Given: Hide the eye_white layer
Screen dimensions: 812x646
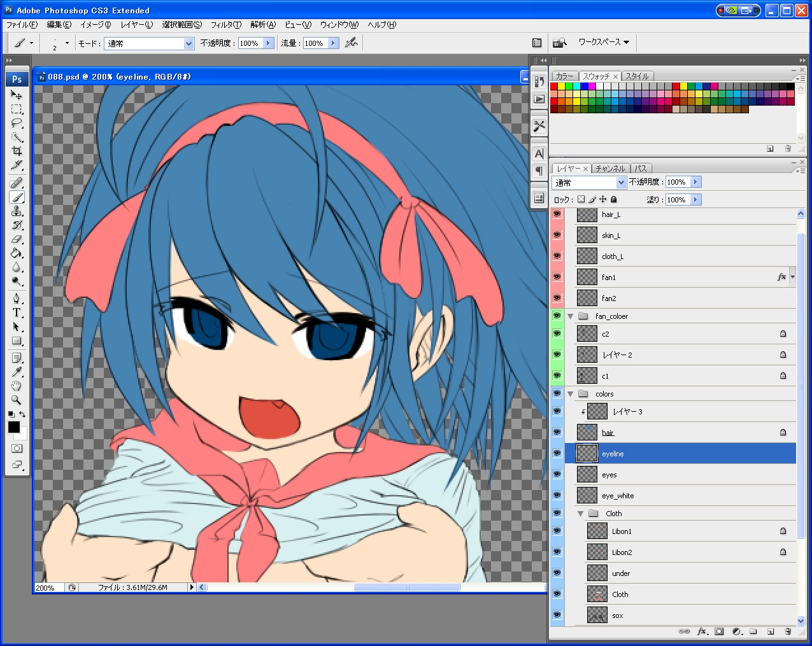Looking at the screenshot, I should pos(557,495).
